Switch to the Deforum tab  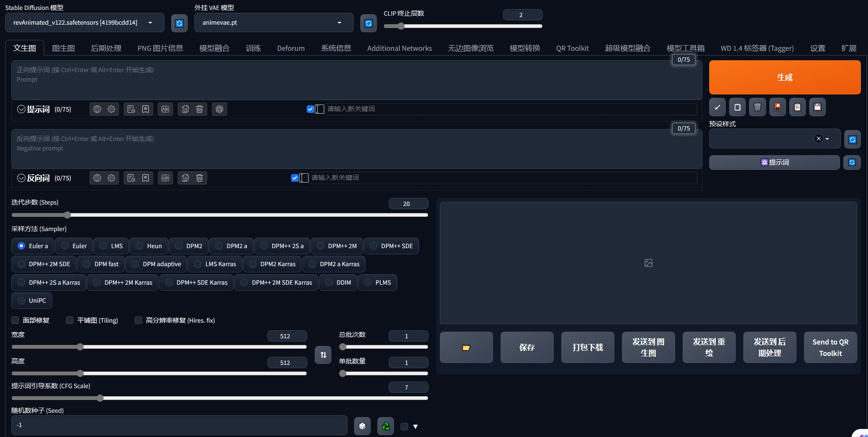tap(291, 48)
